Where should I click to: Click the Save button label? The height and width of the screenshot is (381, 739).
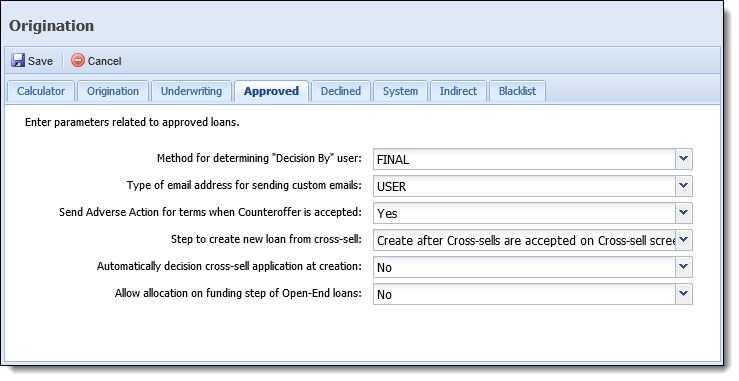(40, 61)
